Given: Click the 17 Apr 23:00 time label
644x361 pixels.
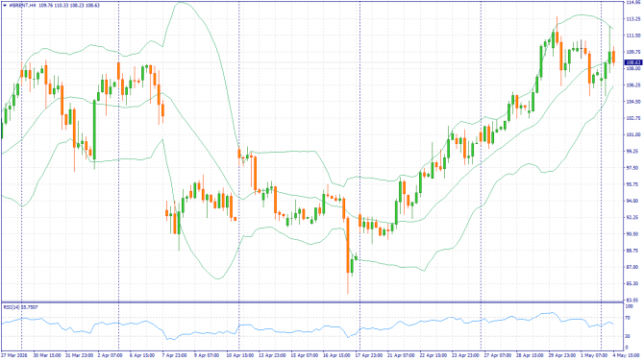Looking at the screenshot, I should click(x=369, y=355).
